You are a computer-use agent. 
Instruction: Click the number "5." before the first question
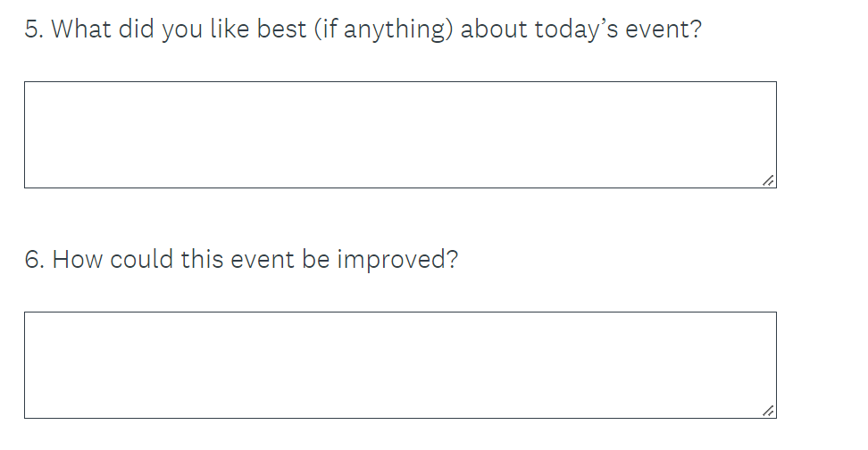tap(34, 29)
